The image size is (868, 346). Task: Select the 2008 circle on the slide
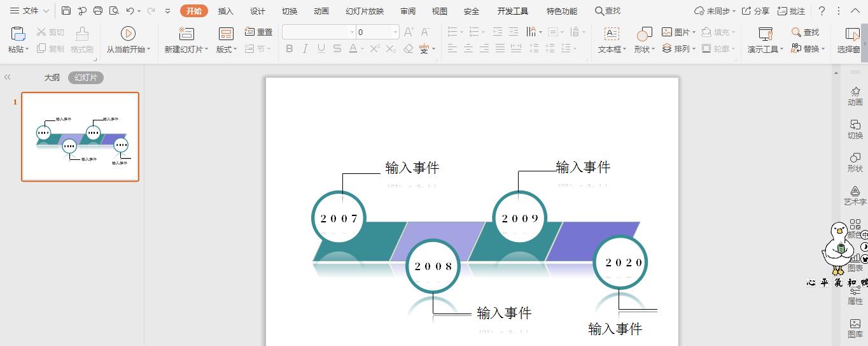coord(433,266)
